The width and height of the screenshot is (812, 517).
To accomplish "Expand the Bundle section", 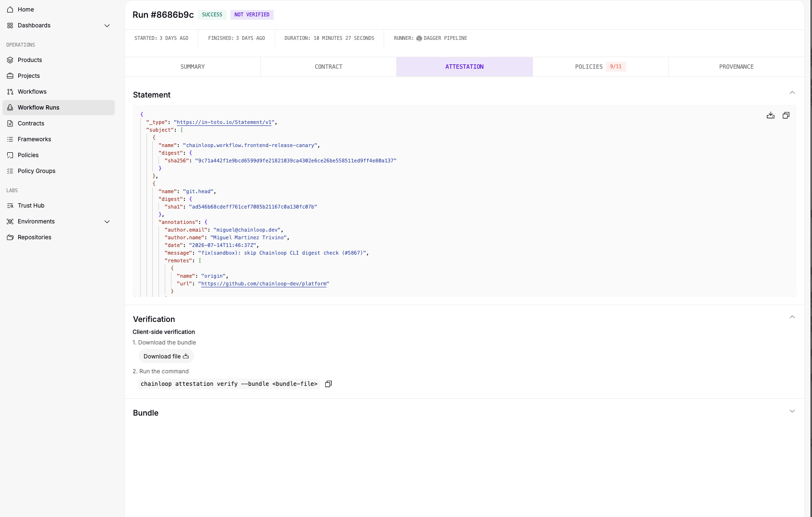I will tap(792, 411).
